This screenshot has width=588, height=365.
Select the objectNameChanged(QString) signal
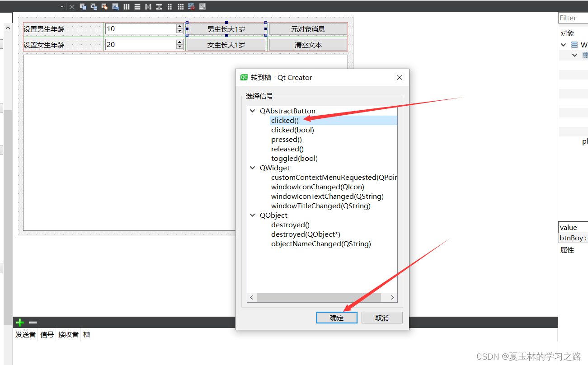click(x=321, y=244)
